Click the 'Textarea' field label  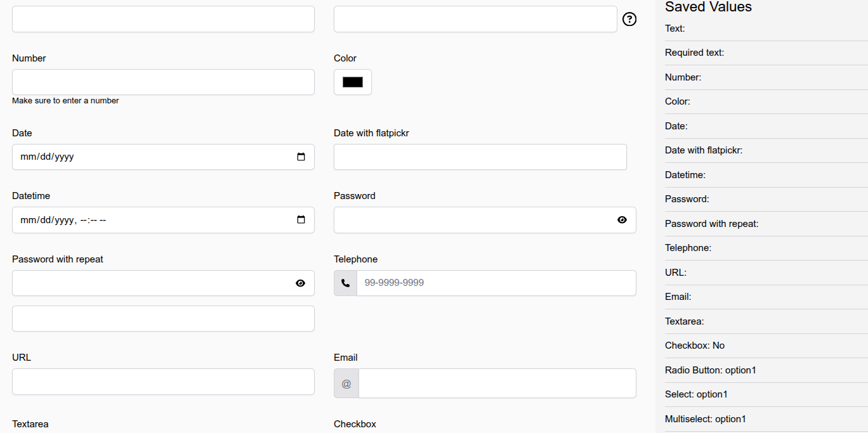point(30,424)
